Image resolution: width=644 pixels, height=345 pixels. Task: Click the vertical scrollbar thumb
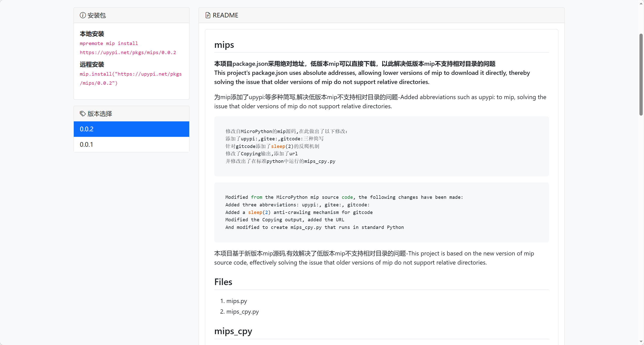pyautogui.click(x=641, y=75)
